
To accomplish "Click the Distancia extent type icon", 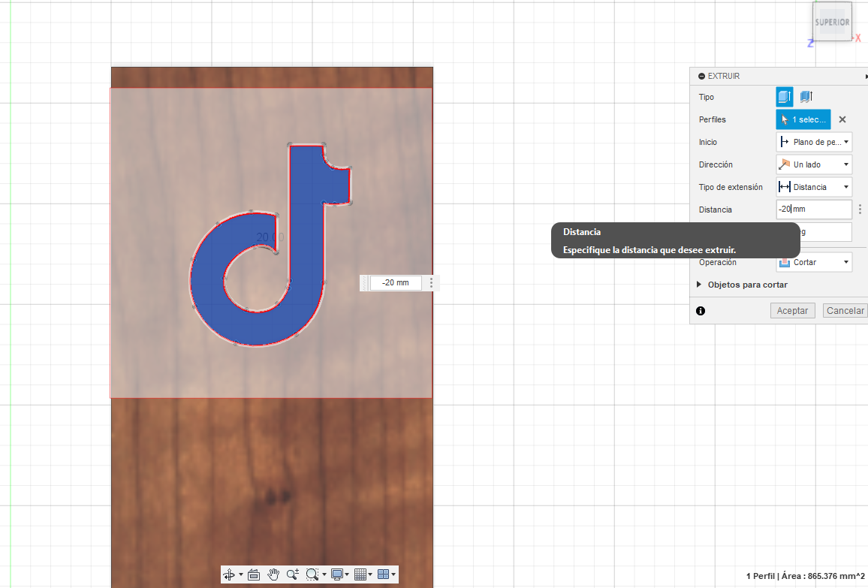I will pos(785,187).
